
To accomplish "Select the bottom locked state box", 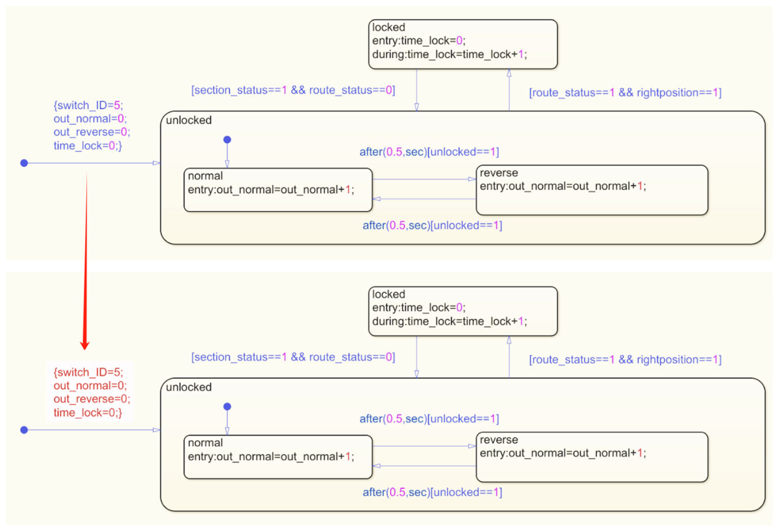I will tap(462, 311).
